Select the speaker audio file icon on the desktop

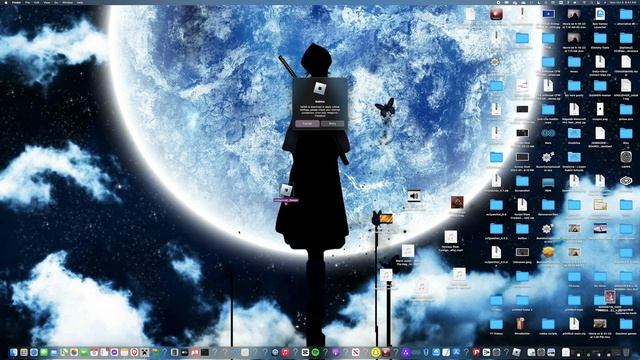tap(413, 196)
